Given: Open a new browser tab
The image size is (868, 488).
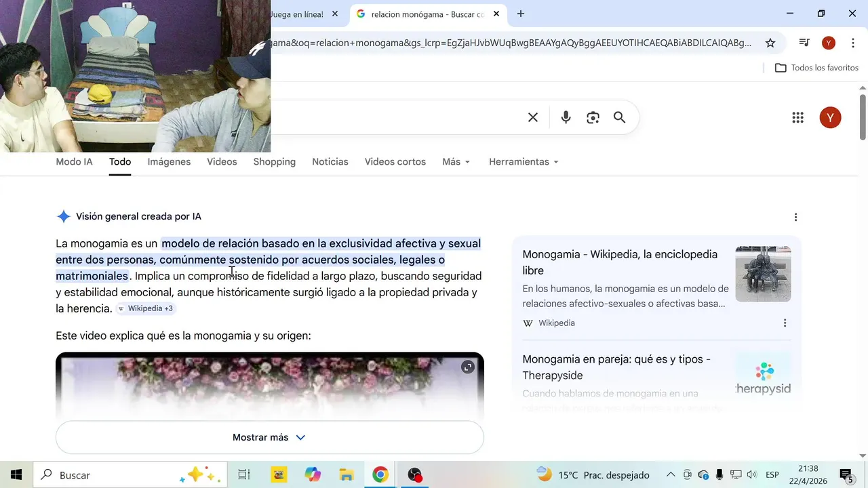Looking at the screenshot, I should [521, 14].
